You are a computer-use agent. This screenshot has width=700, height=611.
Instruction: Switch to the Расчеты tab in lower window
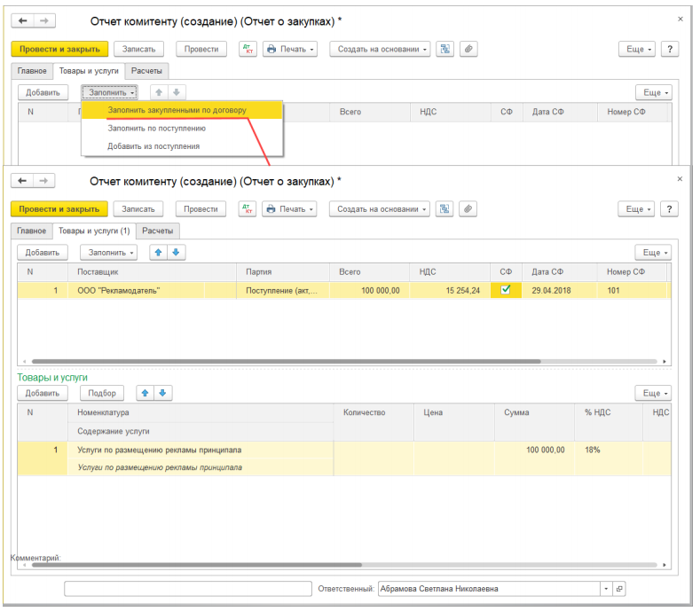click(x=158, y=231)
